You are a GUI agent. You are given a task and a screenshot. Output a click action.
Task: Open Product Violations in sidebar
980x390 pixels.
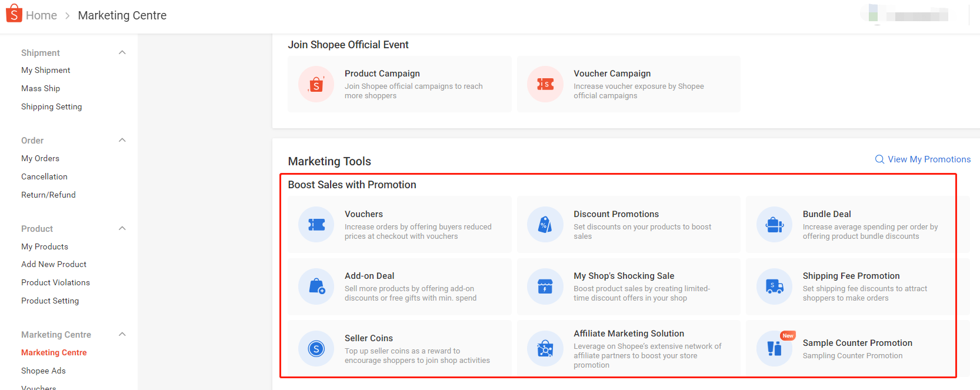56,282
